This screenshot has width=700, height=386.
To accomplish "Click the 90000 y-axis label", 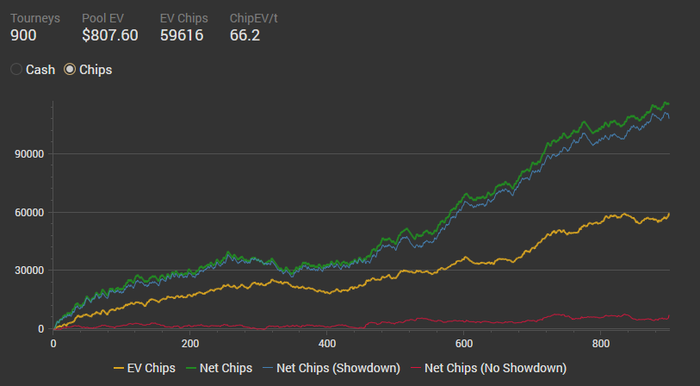I will [29, 154].
